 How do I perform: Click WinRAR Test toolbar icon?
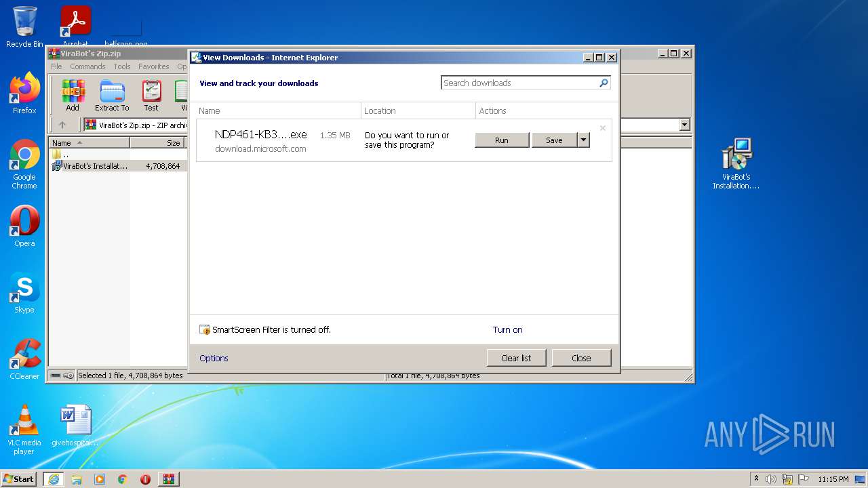[151, 96]
